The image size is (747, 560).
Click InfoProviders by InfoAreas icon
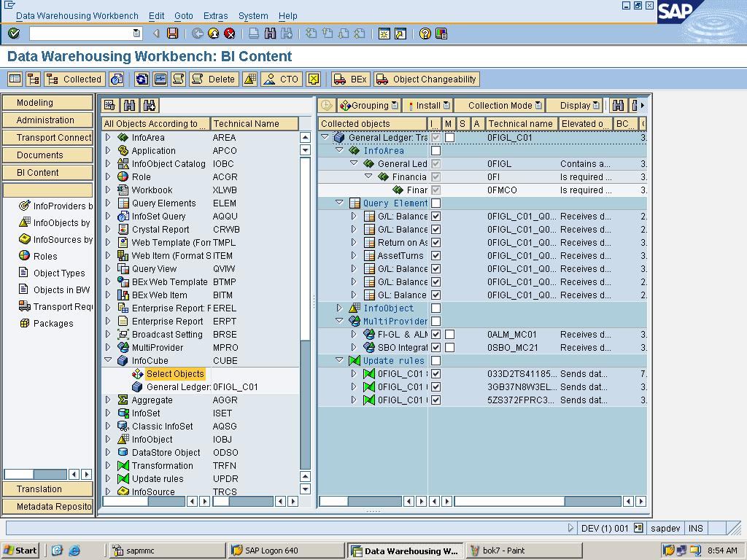24,206
